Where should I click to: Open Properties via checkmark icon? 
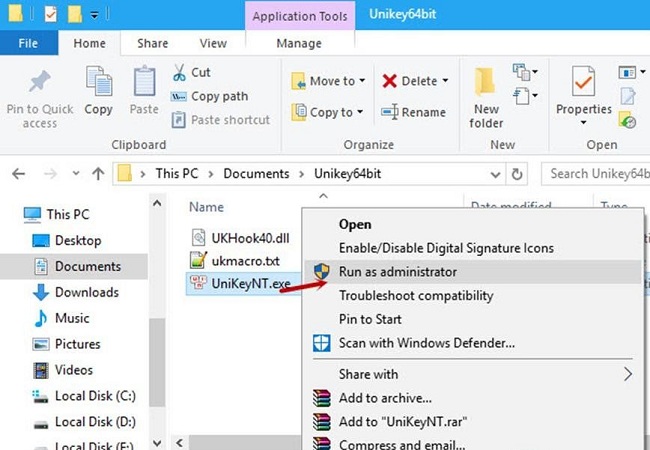583,82
